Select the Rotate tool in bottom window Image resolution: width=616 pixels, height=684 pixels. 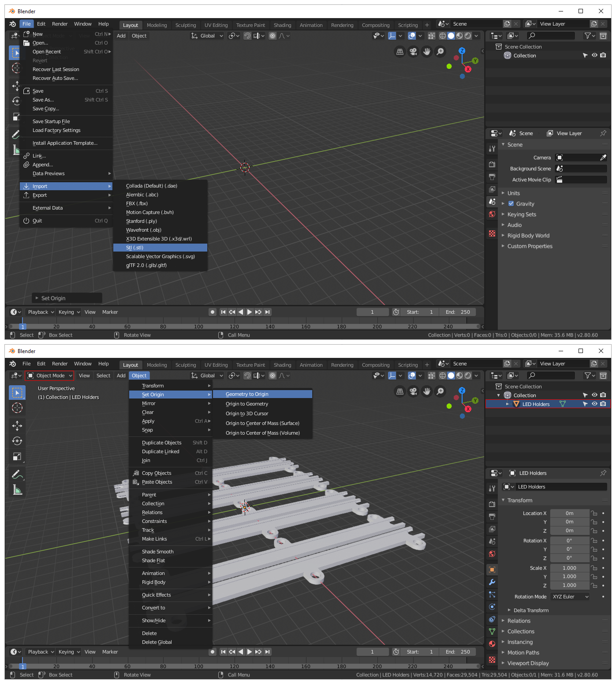tap(17, 441)
